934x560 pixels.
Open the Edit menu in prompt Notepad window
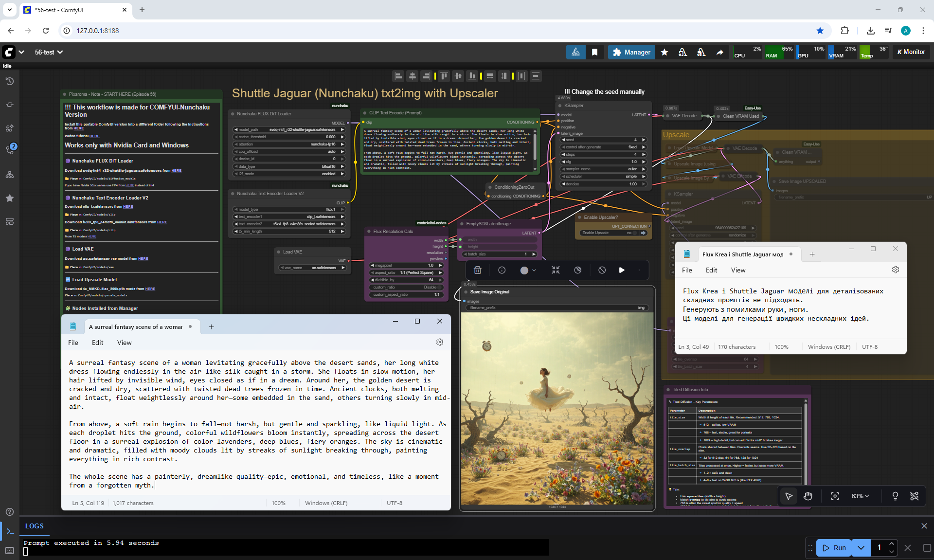pos(97,343)
